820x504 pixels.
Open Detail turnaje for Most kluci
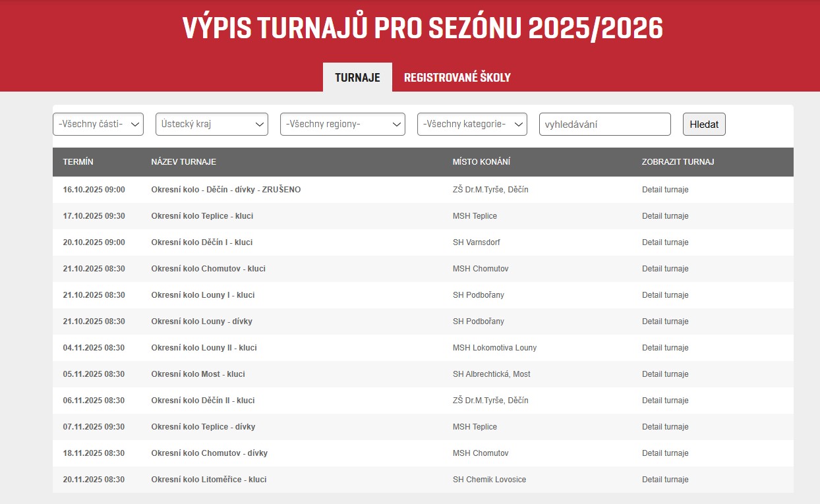tap(665, 374)
